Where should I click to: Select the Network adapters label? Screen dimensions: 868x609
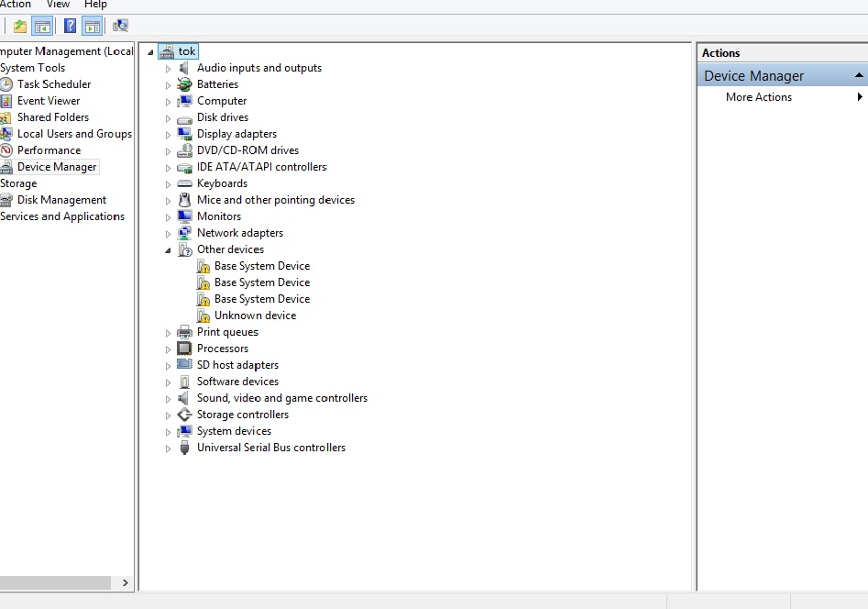(x=240, y=233)
